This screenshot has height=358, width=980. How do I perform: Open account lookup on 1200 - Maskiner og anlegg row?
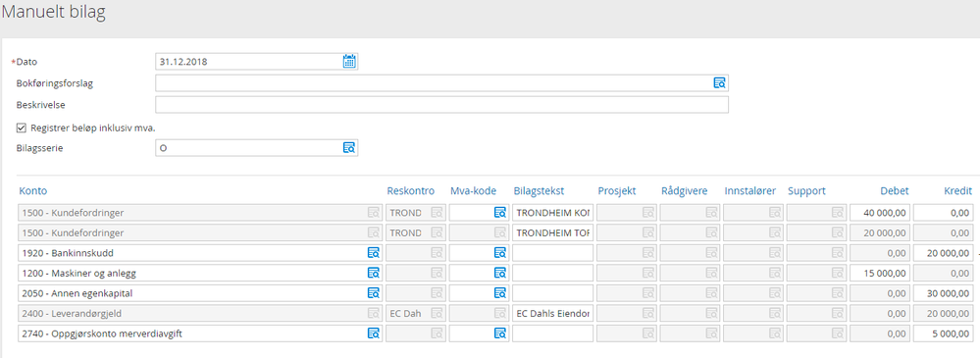[x=373, y=273]
